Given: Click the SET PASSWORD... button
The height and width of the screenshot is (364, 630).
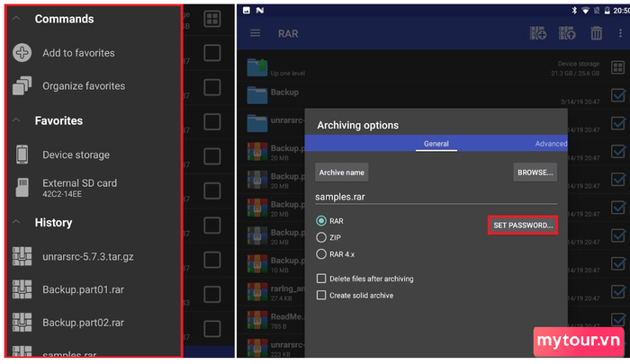Looking at the screenshot, I should pyautogui.click(x=523, y=226).
